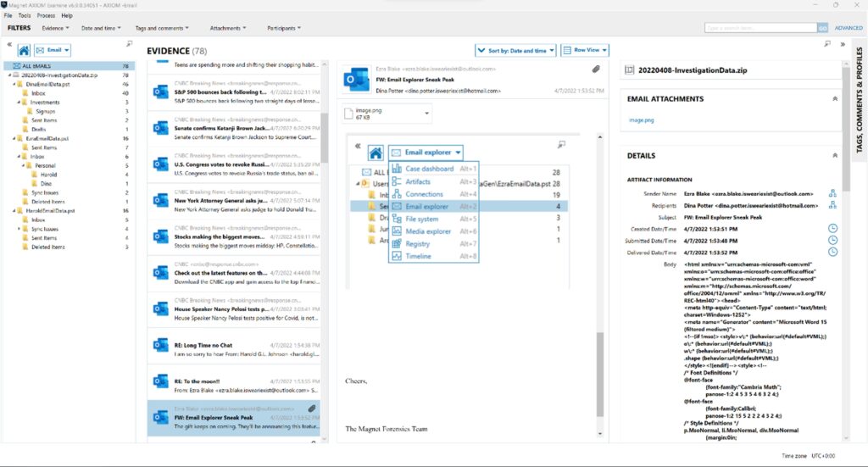
Task: Open the File menu
Action: click(8, 15)
